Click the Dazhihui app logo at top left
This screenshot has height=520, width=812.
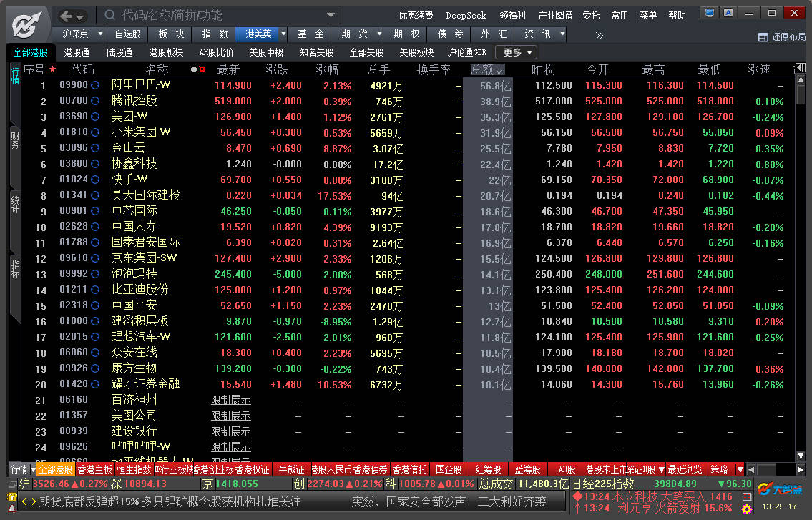click(x=27, y=24)
